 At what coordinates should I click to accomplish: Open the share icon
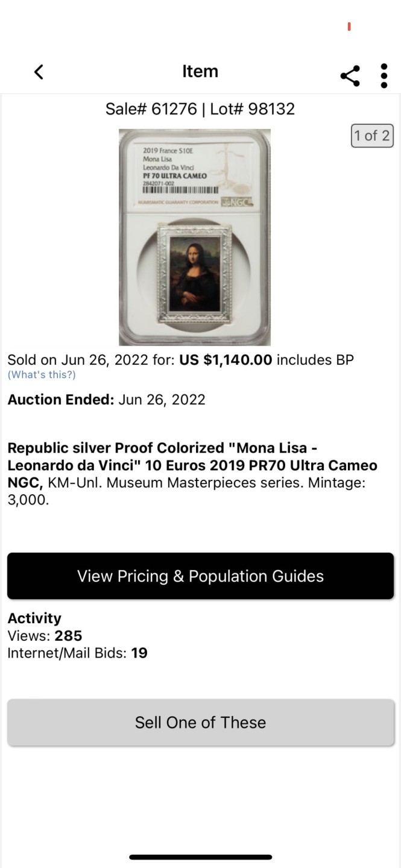pyautogui.click(x=350, y=75)
